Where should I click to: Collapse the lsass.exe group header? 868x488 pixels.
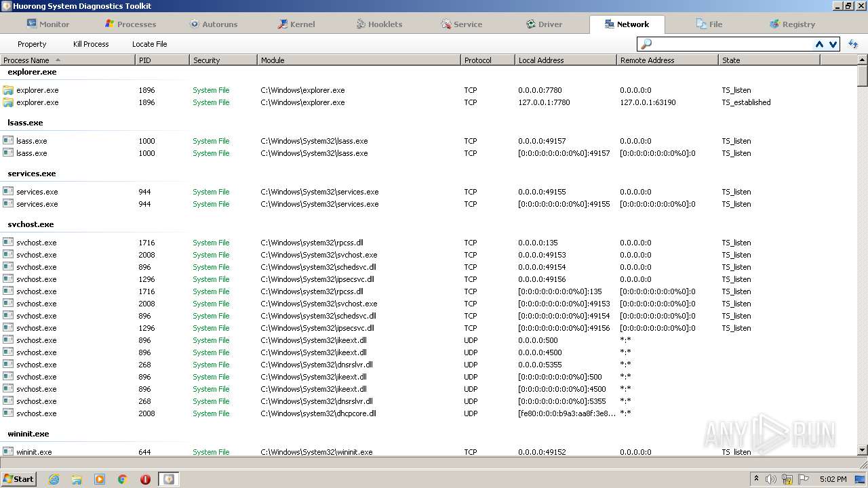point(25,123)
